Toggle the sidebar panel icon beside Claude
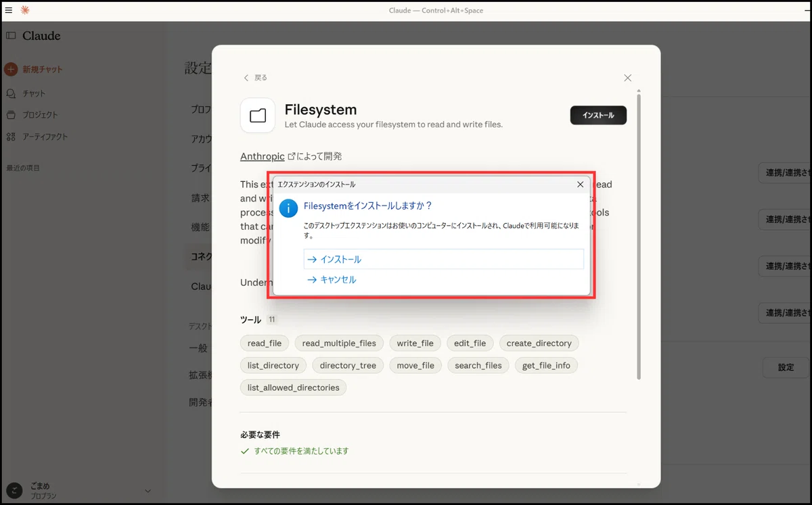The image size is (812, 505). (11, 36)
